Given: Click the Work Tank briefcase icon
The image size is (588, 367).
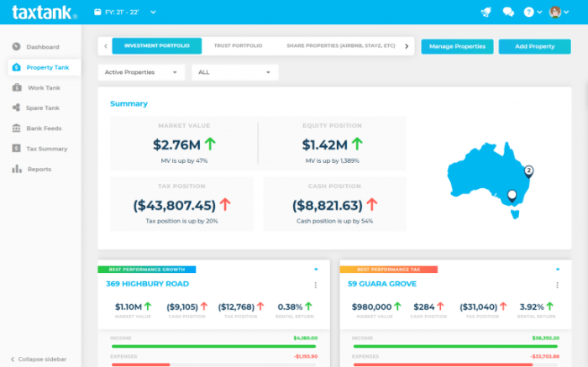Looking at the screenshot, I should 17,87.
